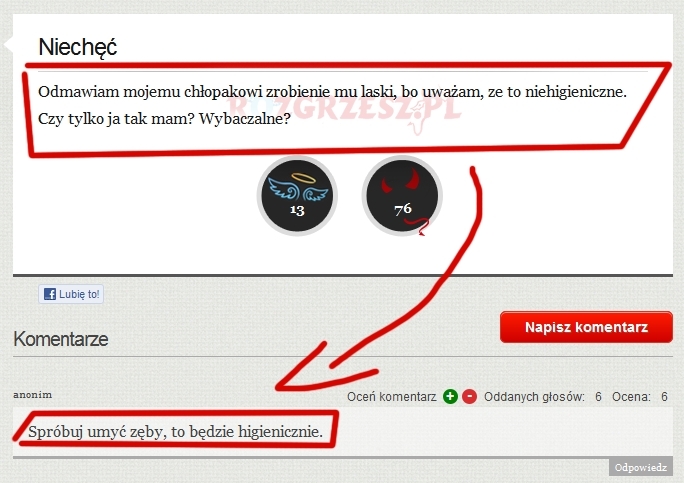Image resolution: width=684 pixels, height=483 pixels.
Task: Click the Ocena score value
Action: pos(664,397)
